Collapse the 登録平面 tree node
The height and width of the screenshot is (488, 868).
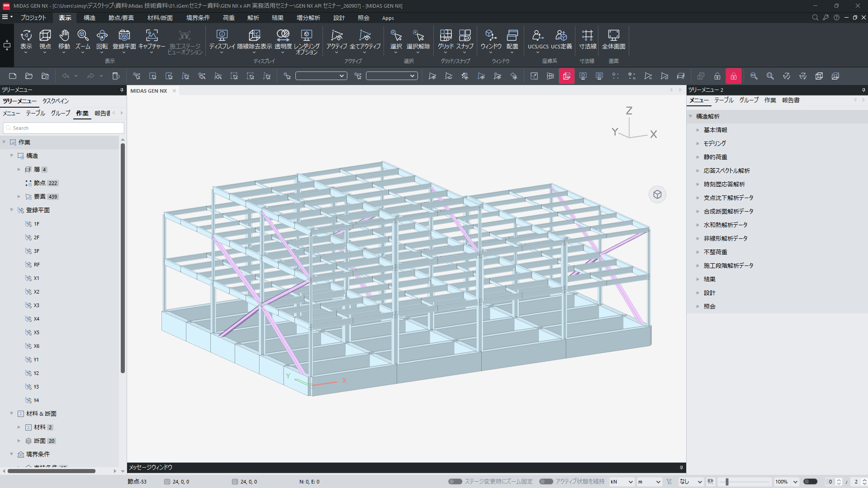click(12, 210)
